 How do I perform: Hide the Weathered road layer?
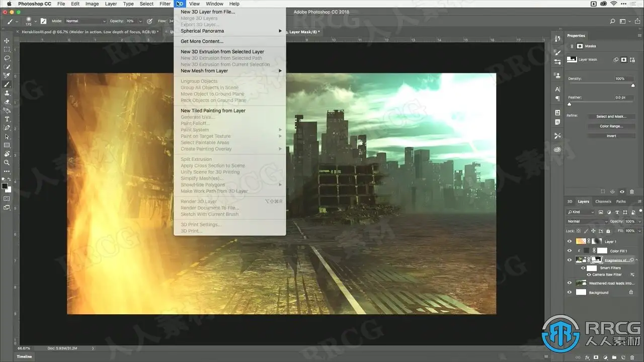click(x=570, y=283)
